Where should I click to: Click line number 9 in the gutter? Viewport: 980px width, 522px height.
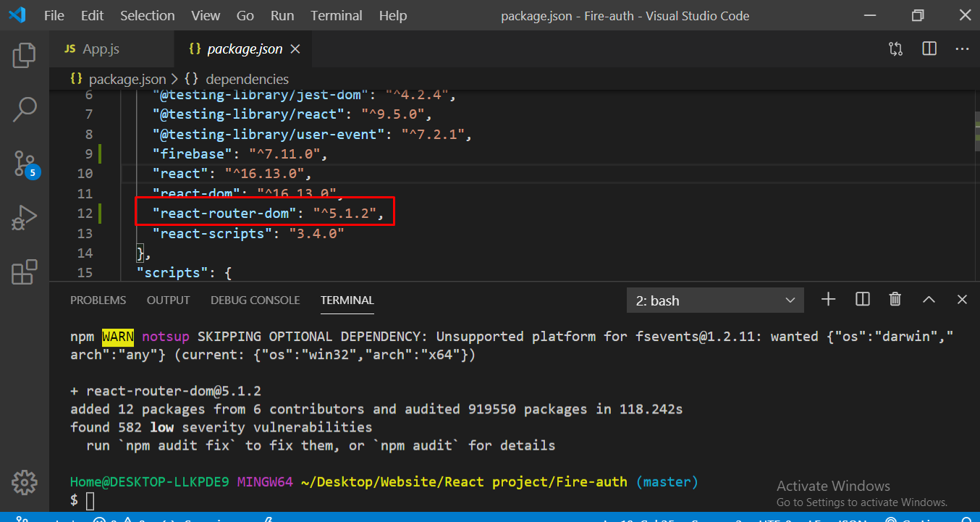pyautogui.click(x=89, y=153)
